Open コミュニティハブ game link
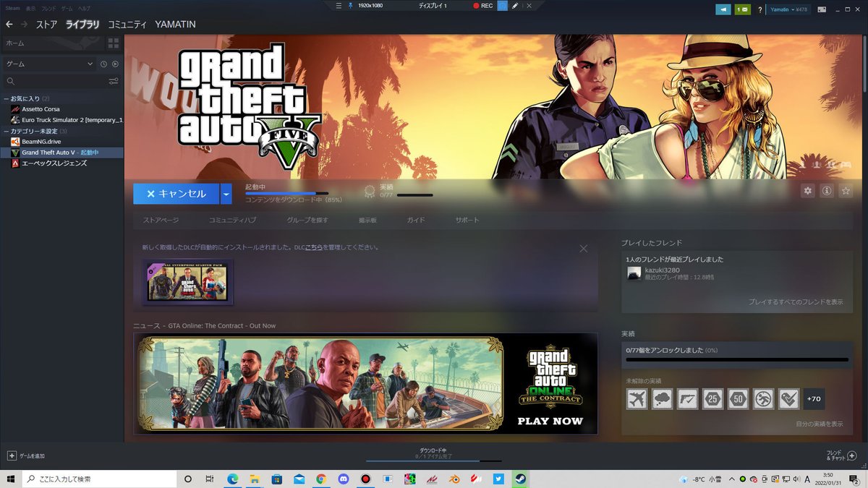Viewport: 868px width, 488px height. pos(232,220)
